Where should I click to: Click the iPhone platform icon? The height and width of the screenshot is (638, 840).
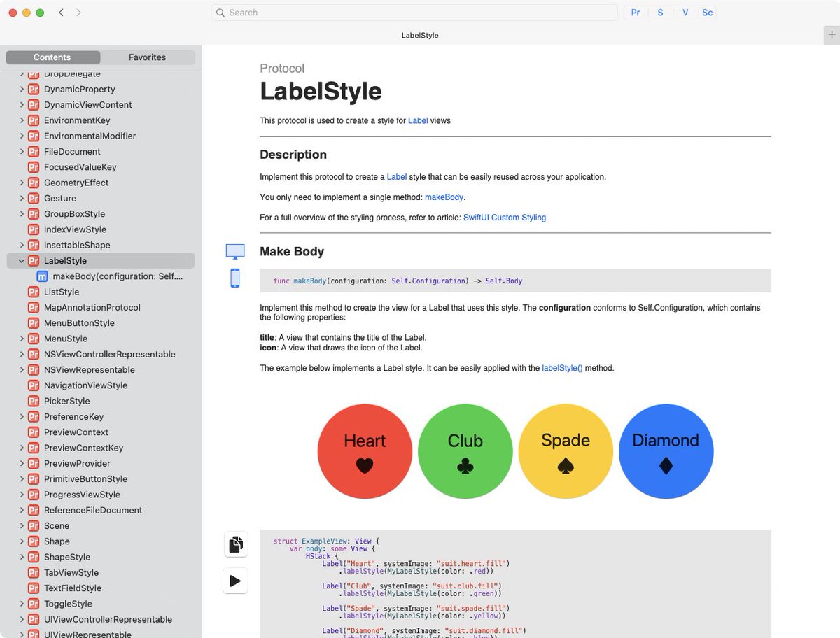(235, 278)
